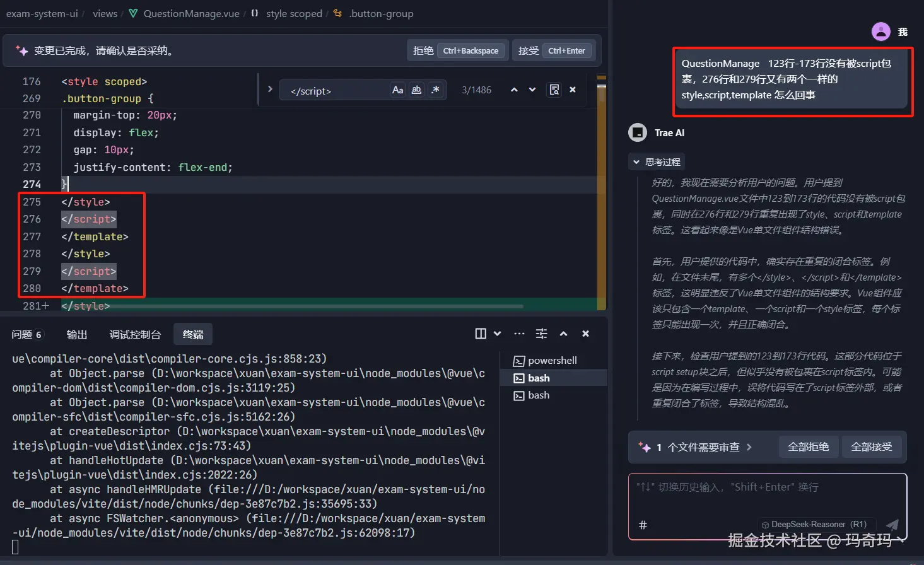Viewport: 924px width, 565px height.
Task: Maximize the terminal panel with the caret
Action: click(x=563, y=334)
